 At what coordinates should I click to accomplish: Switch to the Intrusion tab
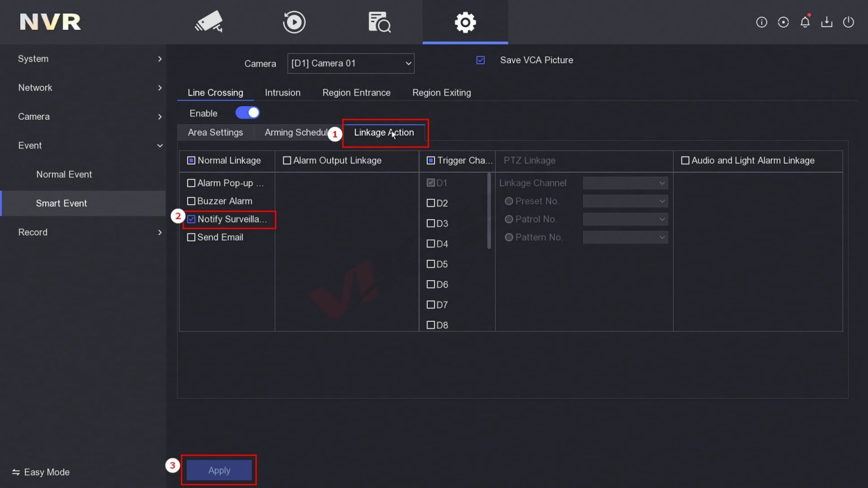(283, 92)
